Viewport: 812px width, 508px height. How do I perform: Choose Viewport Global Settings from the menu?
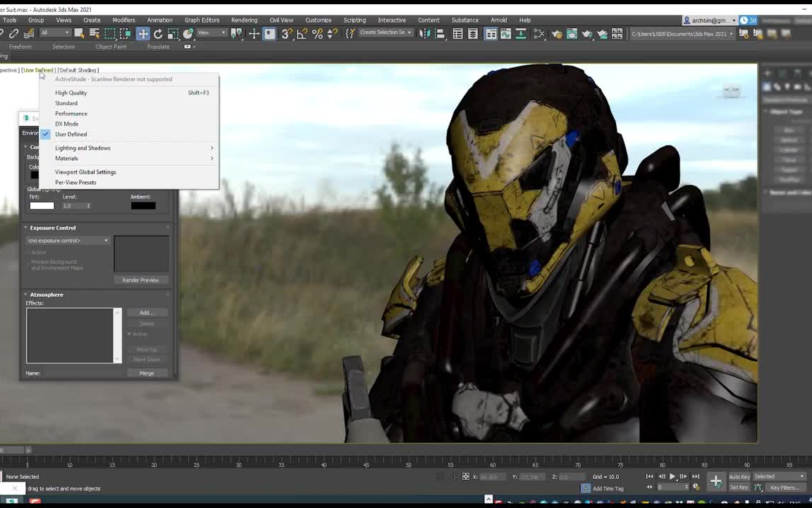85,171
